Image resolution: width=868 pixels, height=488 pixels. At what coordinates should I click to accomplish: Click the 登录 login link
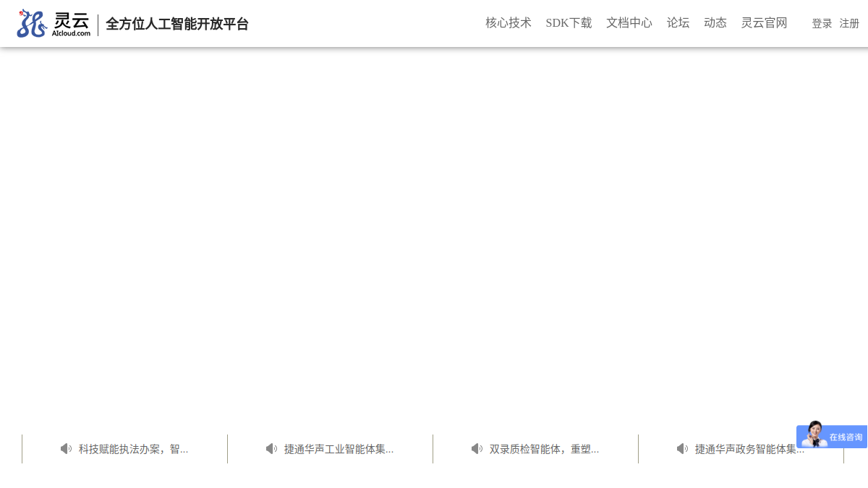[x=822, y=24]
